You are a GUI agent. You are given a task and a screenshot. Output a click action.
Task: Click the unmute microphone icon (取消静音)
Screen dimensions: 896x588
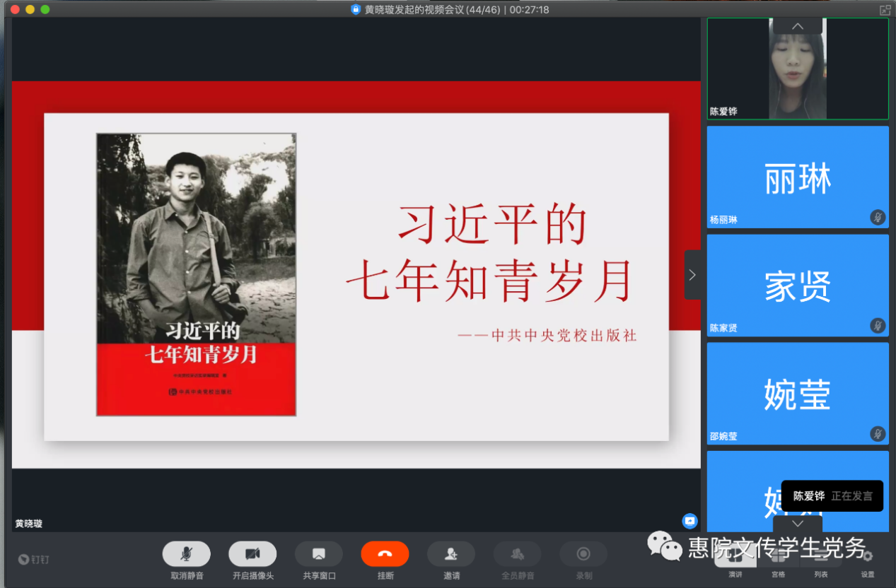[187, 554]
